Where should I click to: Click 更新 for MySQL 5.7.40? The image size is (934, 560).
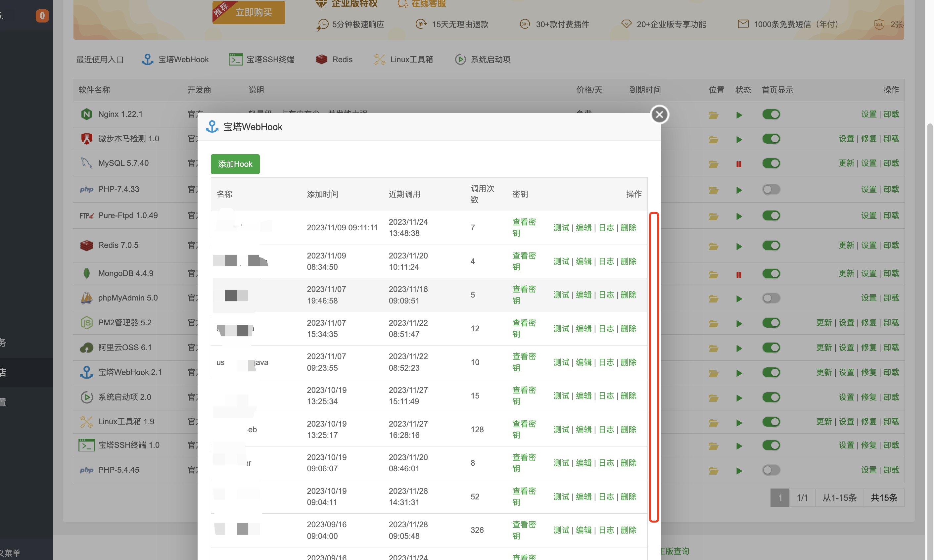click(846, 163)
